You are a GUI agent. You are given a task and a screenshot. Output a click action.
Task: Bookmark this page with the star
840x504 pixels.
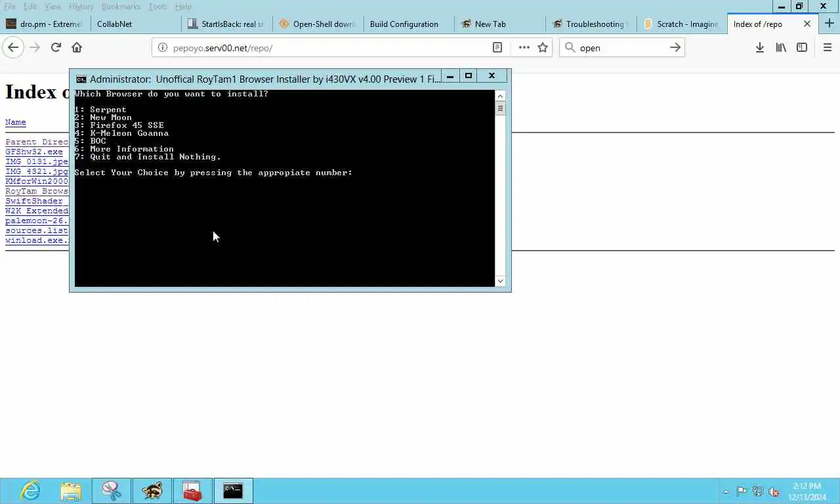click(x=543, y=47)
